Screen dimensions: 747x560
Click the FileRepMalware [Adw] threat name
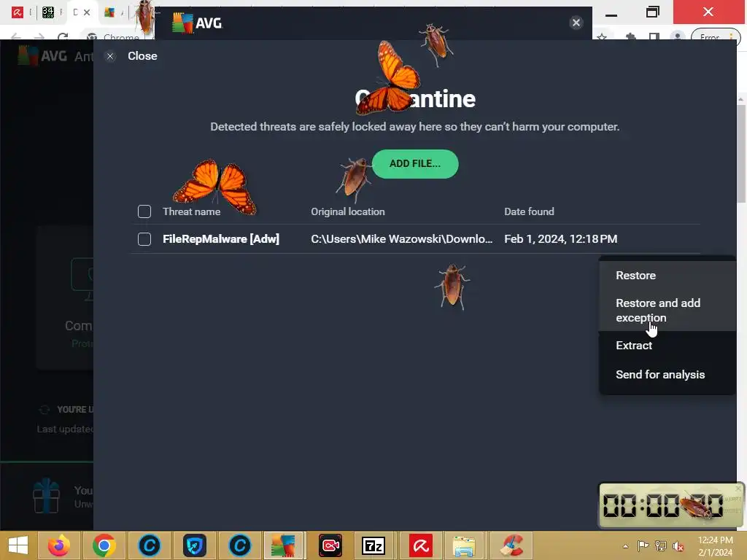click(220, 238)
